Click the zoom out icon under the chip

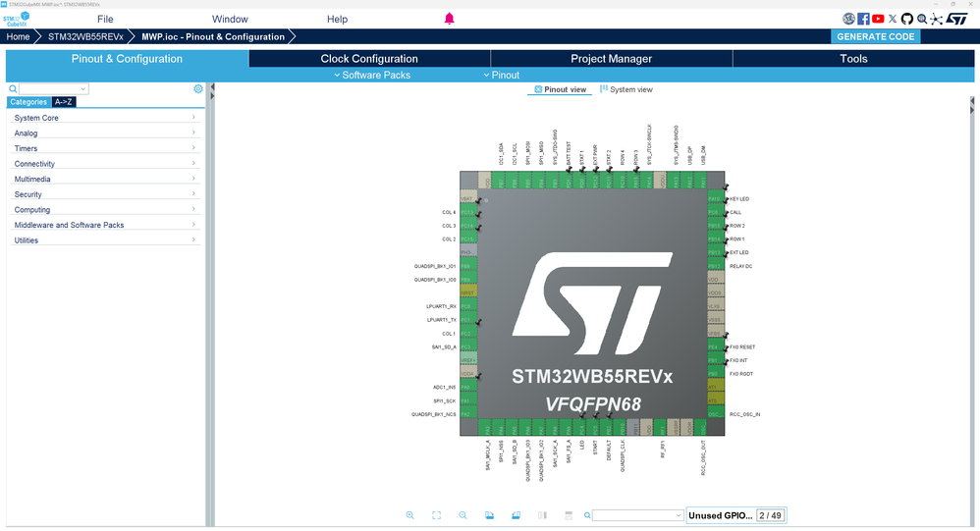[463, 515]
